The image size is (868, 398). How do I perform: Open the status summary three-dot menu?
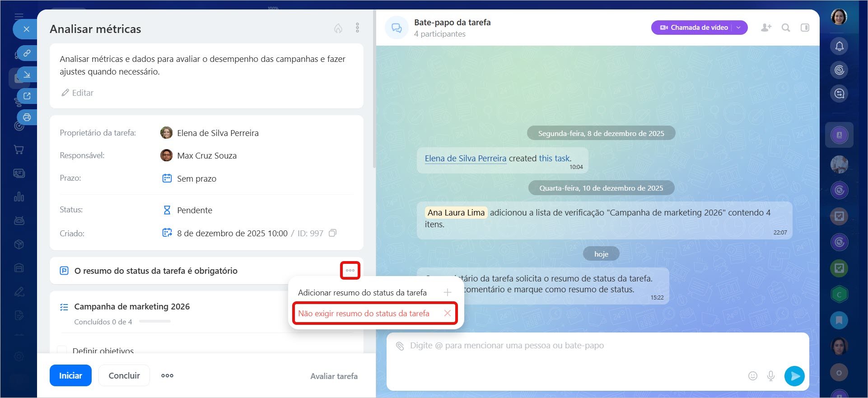click(350, 271)
